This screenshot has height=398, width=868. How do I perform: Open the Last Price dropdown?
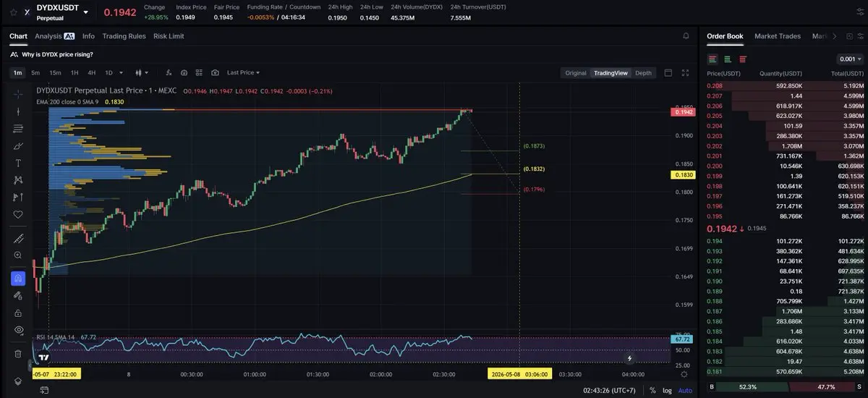(243, 72)
